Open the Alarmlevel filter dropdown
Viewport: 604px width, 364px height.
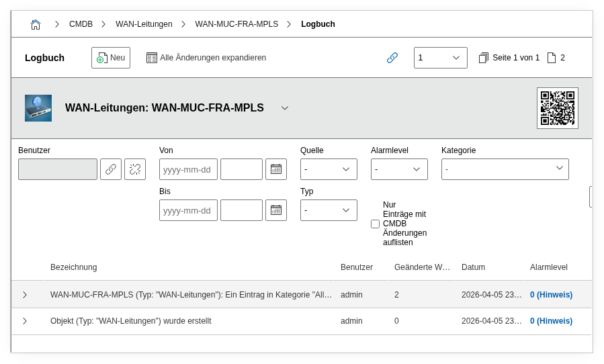399,169
